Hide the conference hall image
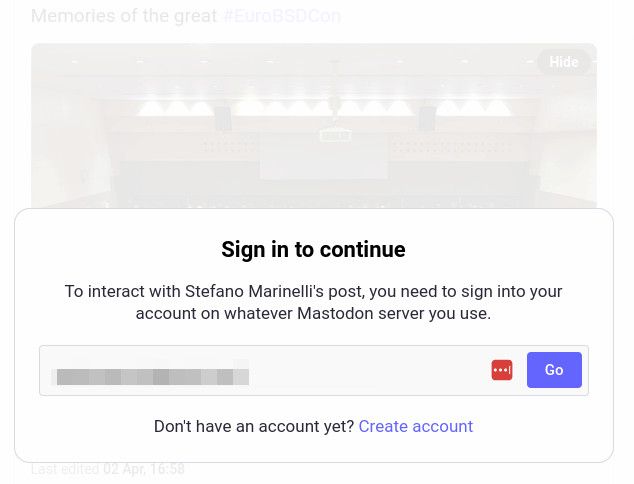The height and width of the screenshot is (484, 634). tap(563, 62)
